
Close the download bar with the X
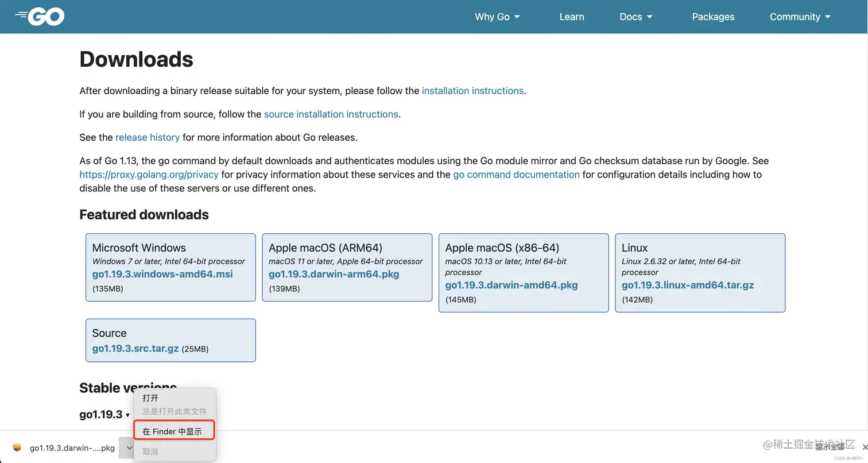[865, 447]
